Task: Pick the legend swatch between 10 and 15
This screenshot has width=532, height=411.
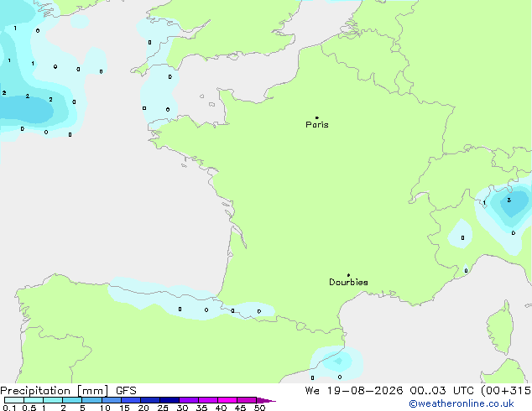Action: (x=111, y=400)
